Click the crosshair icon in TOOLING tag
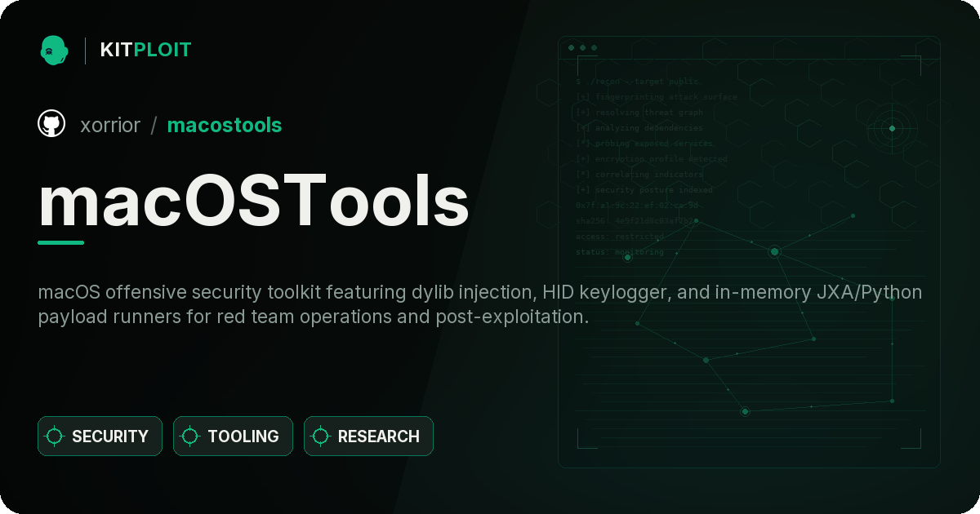Screen dimensions: 980x514 tap(190, 436)
